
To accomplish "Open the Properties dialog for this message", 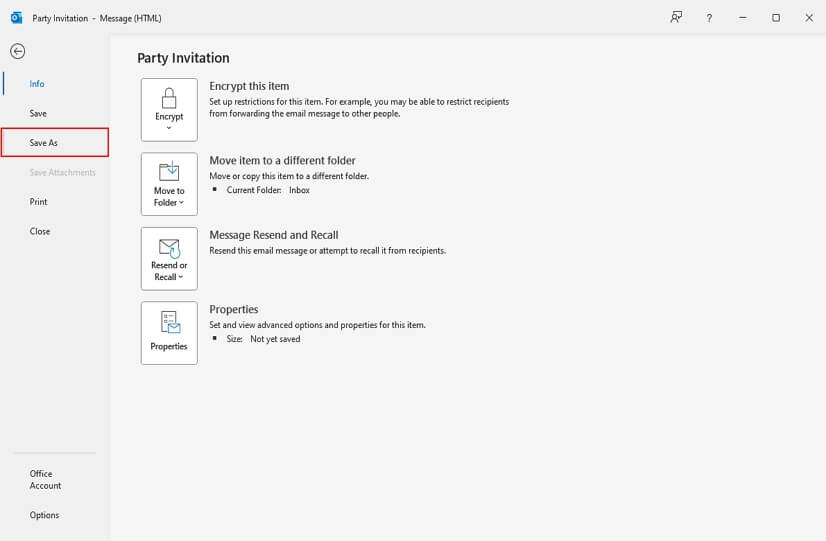I will pos(169,332).
